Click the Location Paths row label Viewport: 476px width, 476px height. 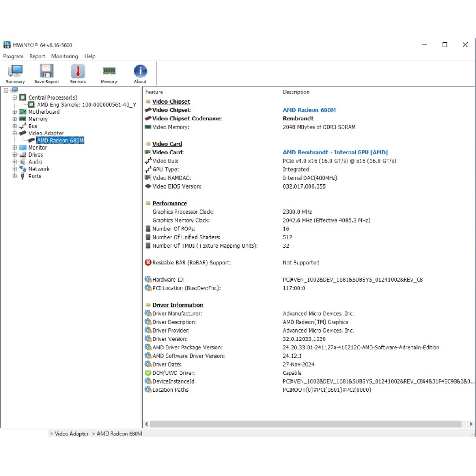click(170, 390)
